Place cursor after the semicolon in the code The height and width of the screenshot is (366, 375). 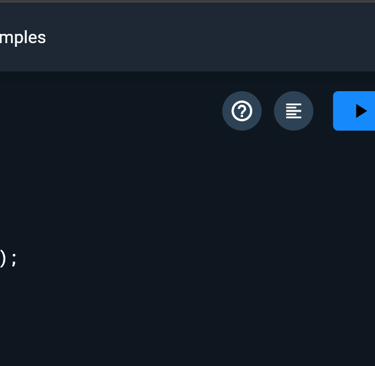(17, 259)
